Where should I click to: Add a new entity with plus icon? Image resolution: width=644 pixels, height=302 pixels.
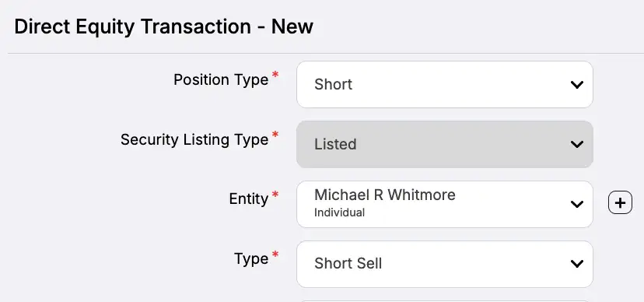620,202
